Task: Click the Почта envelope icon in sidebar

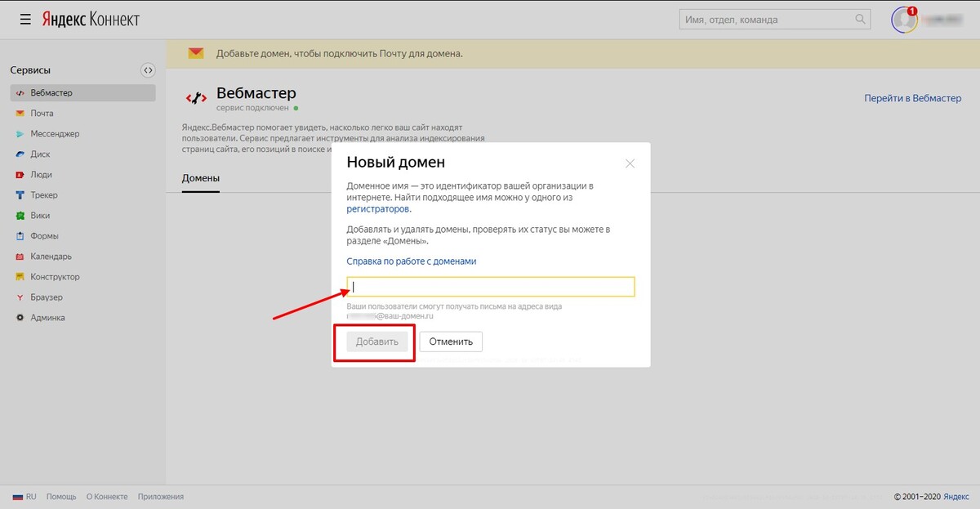Action: coord(20,114)
